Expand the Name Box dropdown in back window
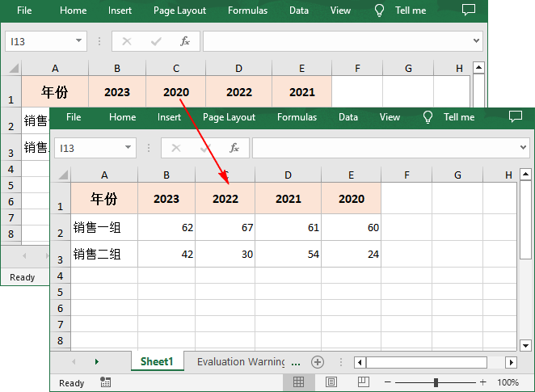Image resolution: width=535 pixels, height=392 pixels. (79, 40)
